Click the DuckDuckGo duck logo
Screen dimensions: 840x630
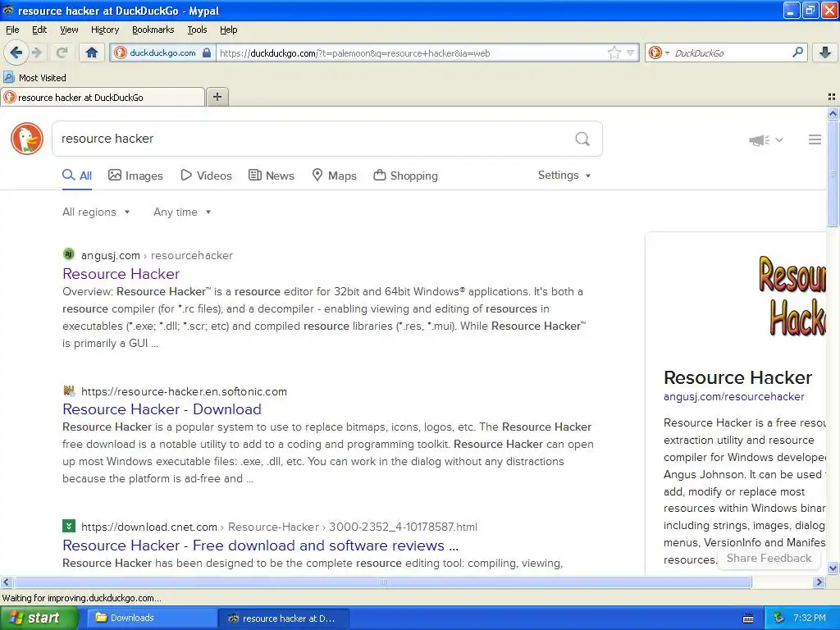[x=27, y=139]
